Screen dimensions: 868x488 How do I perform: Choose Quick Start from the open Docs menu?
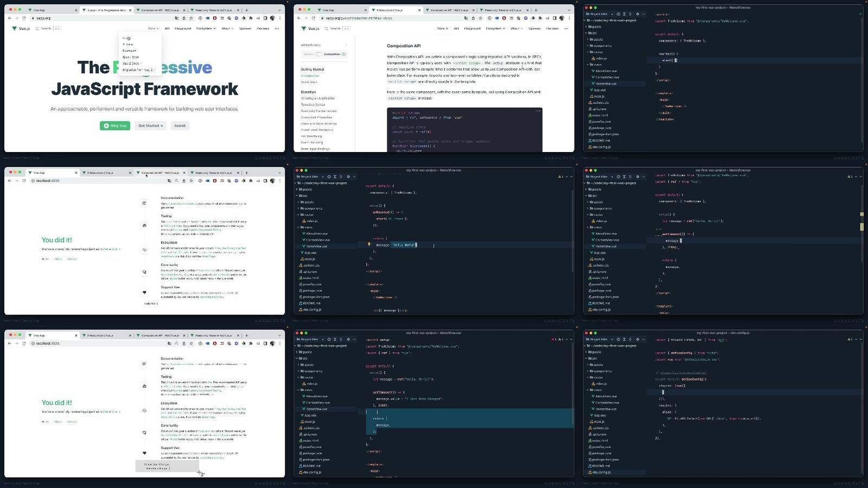click(131, 57)
